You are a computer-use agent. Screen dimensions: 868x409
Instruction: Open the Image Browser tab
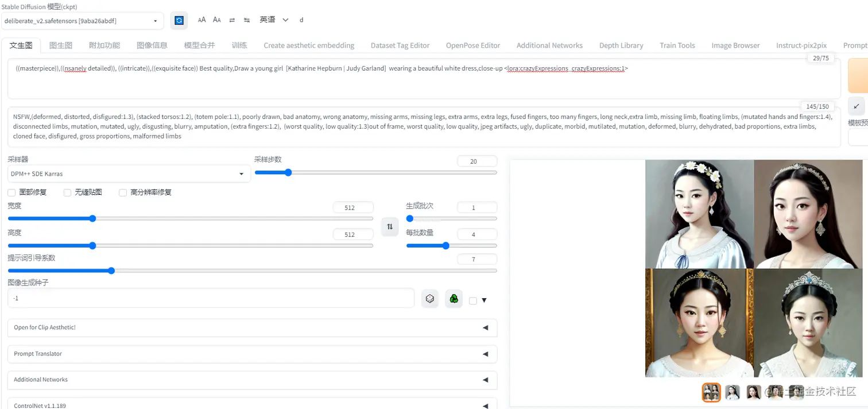point(735,45)
